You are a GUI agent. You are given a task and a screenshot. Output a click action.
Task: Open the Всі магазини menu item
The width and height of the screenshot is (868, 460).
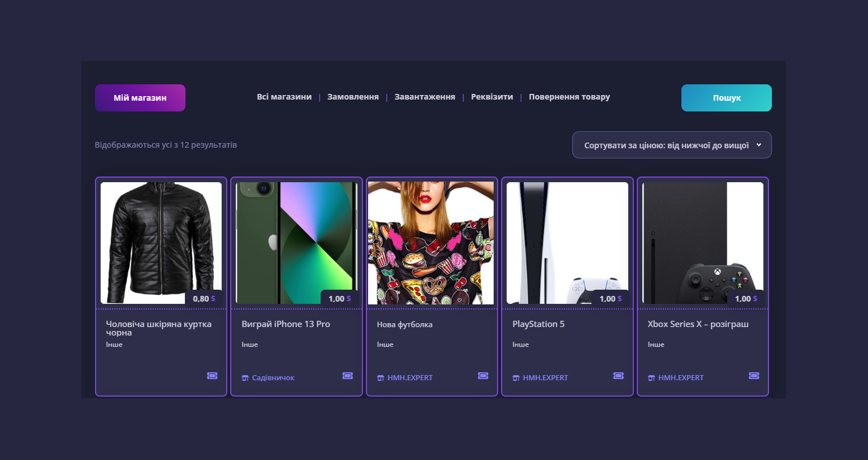tap(284, 97)
